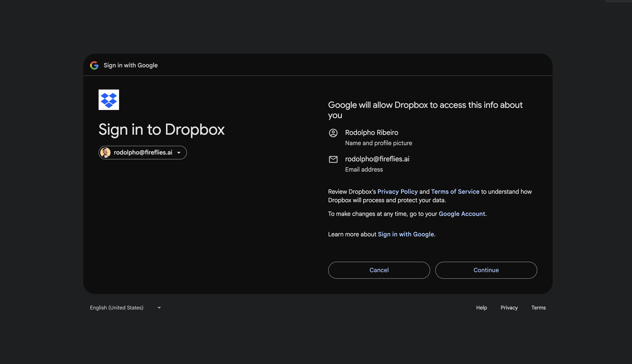The image size is (632, 364).
Task: Open the English (United States) language dropdown
Action: [125, 308]
